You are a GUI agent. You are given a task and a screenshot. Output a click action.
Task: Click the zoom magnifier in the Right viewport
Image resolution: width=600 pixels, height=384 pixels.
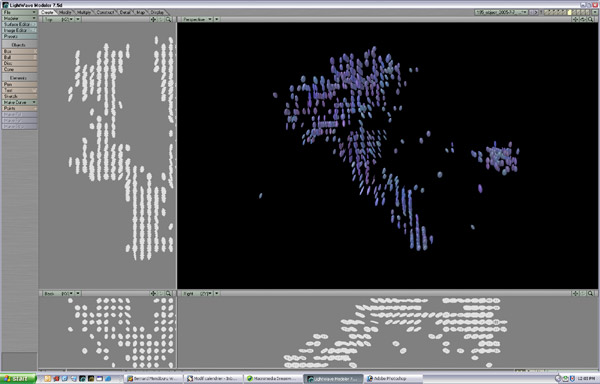coord(590,293)
